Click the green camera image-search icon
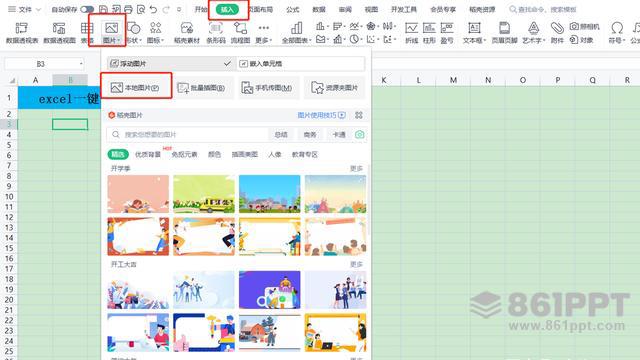The width and height of the screenshot is (640, 360). (360, 134)
